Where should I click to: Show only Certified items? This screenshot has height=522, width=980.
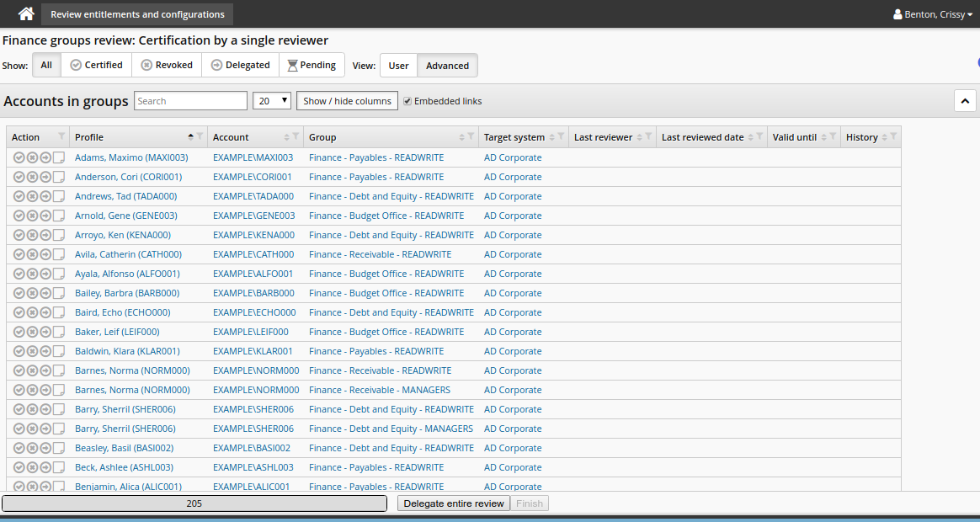click(96, 65)
